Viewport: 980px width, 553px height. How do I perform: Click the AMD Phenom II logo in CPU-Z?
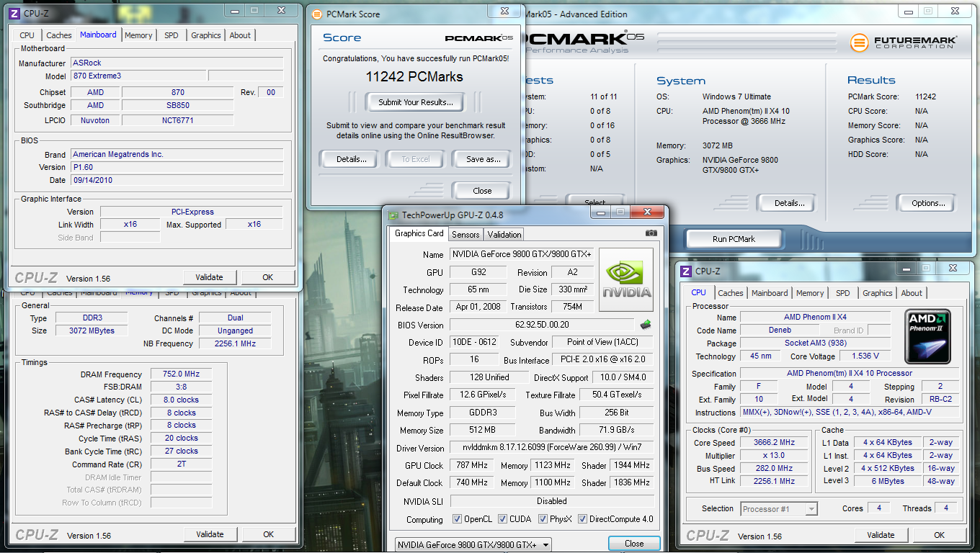click(928, 337)
